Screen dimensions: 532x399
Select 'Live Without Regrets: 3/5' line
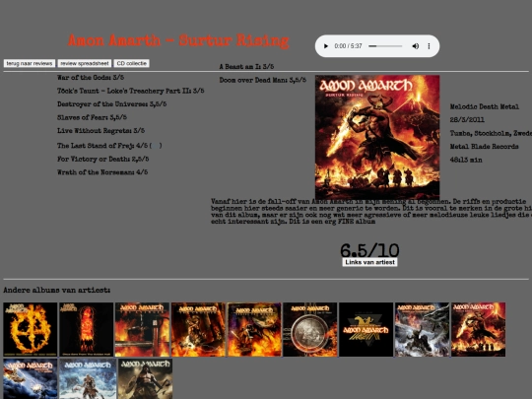pos(100,131)
